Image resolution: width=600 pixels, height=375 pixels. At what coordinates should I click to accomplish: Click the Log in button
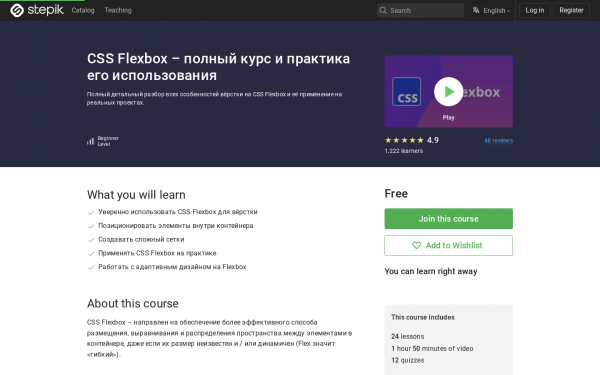535,10
